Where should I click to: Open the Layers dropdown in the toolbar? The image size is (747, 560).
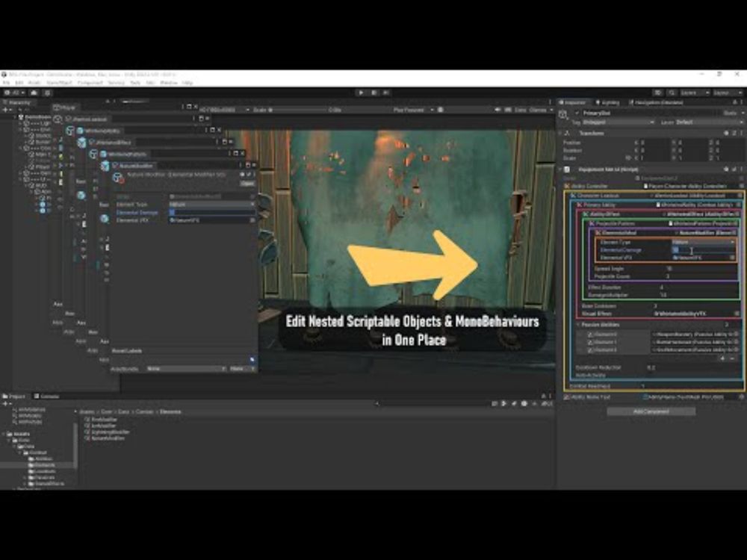pyautogui.click(x=694, y=93)
